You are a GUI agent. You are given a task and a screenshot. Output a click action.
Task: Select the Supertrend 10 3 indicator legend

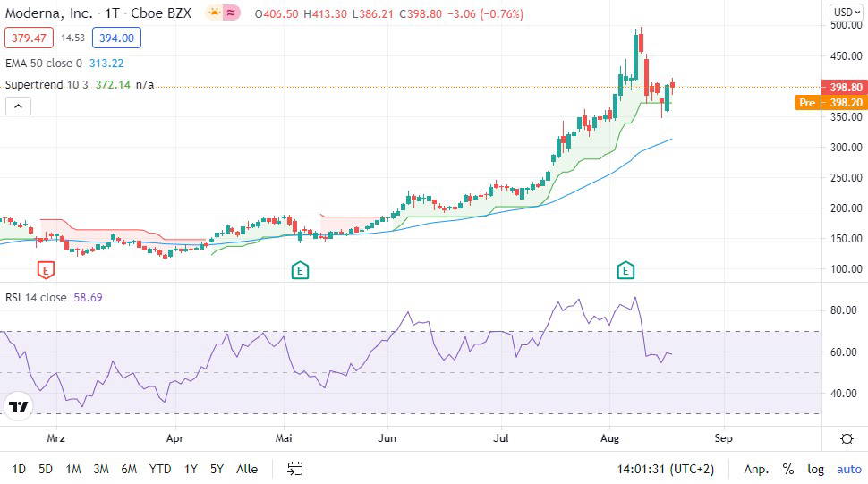point(47,85)
